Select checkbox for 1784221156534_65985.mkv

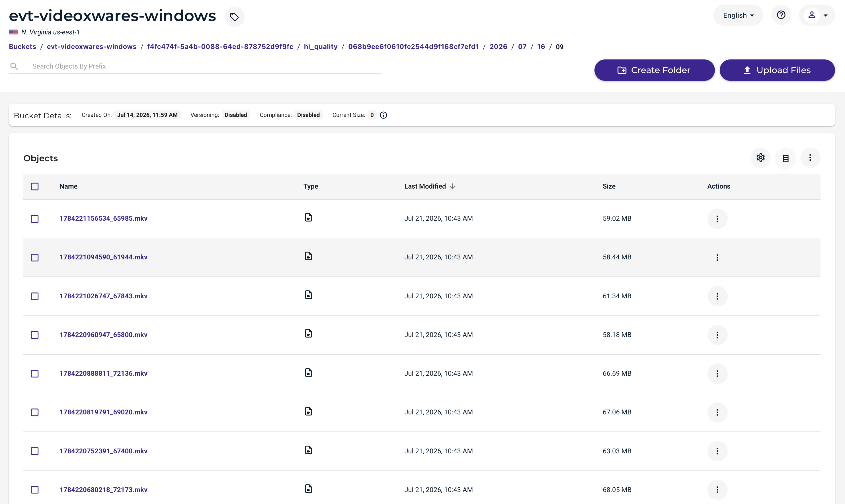pos(35,219)
